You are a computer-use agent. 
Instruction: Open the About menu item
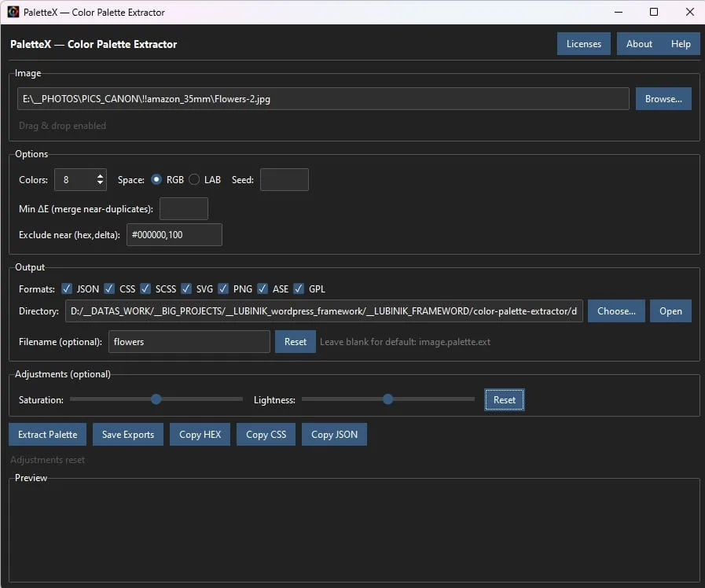coord(639,44)
